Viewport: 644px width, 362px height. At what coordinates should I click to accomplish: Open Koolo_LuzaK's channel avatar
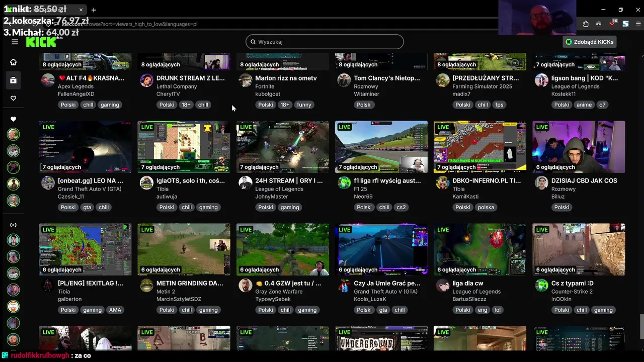[344, 286]
